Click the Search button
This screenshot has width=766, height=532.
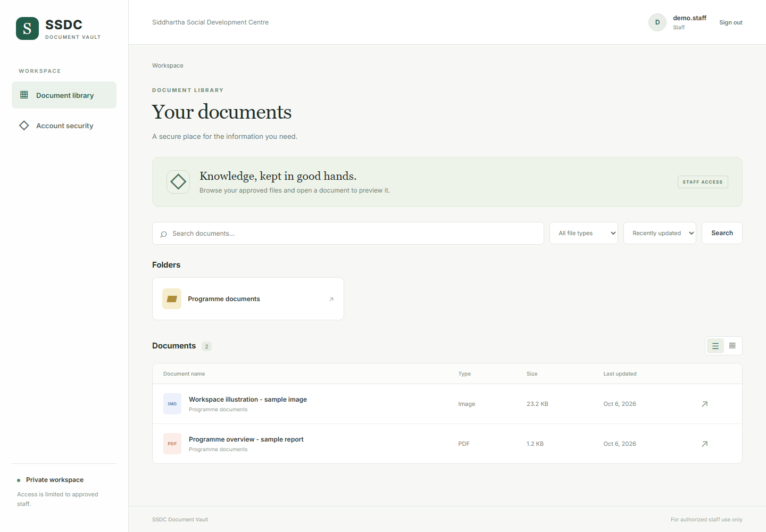(x=722, y=233)
